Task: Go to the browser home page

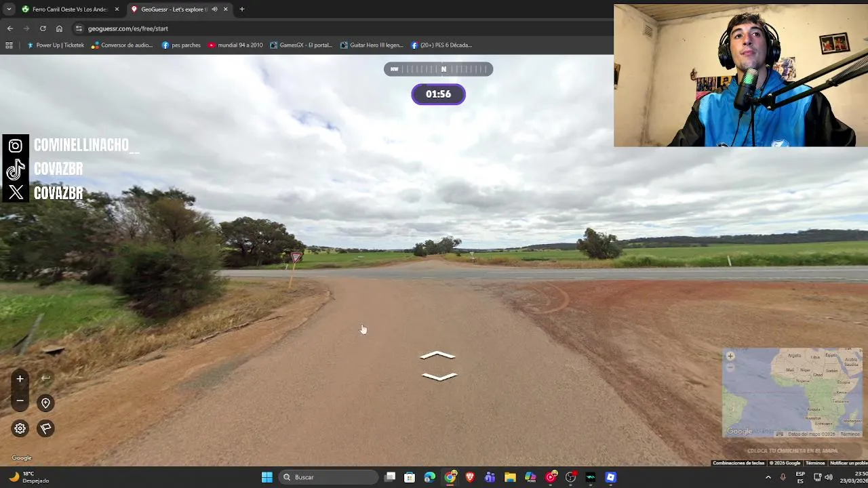Action: (59, 28)
